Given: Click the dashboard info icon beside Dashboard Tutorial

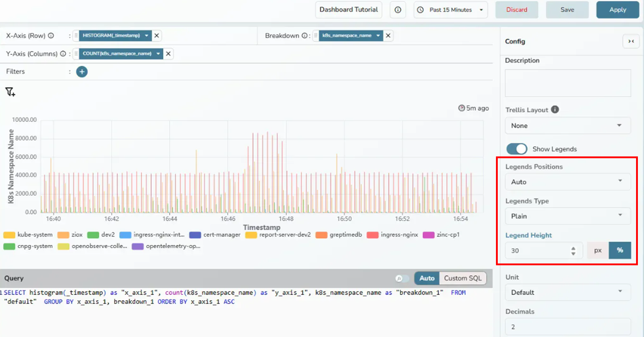Looking at the screenshot, I should [398, 10].
